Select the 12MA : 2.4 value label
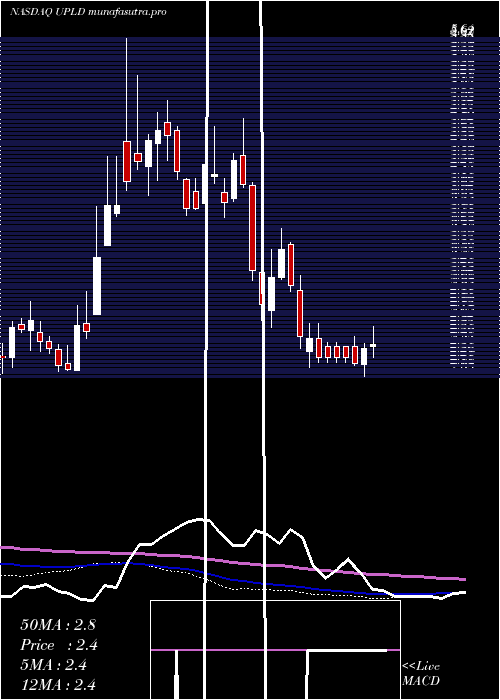Screen dimensions: 500x700 coord(58,684)
